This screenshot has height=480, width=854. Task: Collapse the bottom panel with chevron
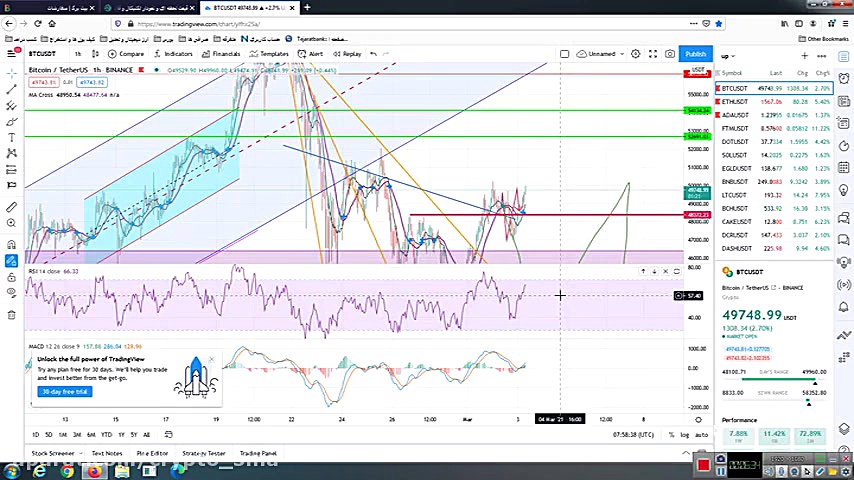(x=686, y=453)
